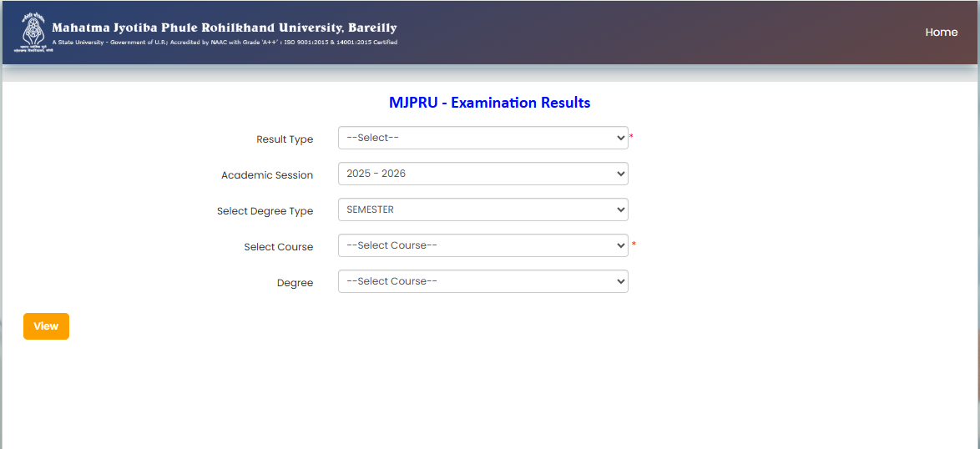The image size is (980, 449).
Task: Open the Result Type dropdown
Action: pyautogui.click(x=483, y=138)
